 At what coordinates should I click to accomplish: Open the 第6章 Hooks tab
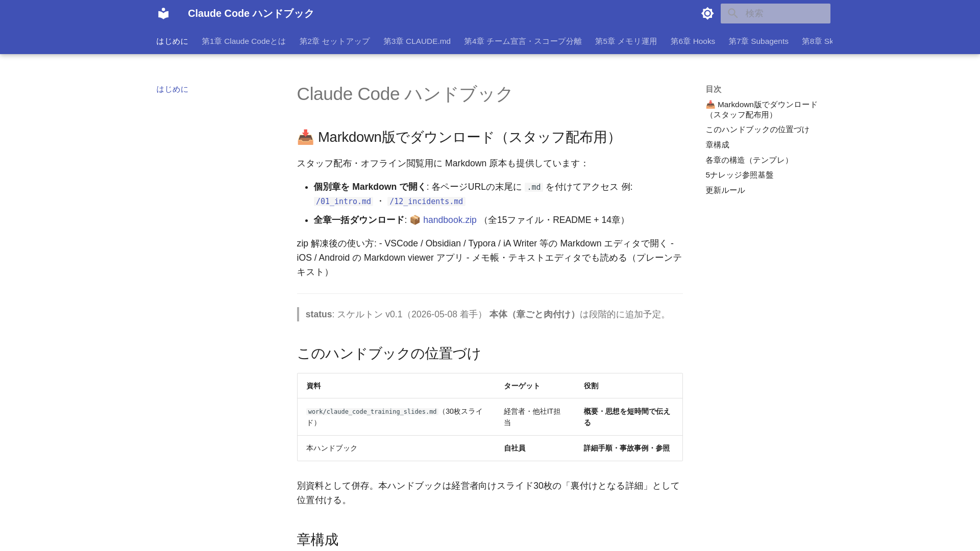(x=693, y=41)
